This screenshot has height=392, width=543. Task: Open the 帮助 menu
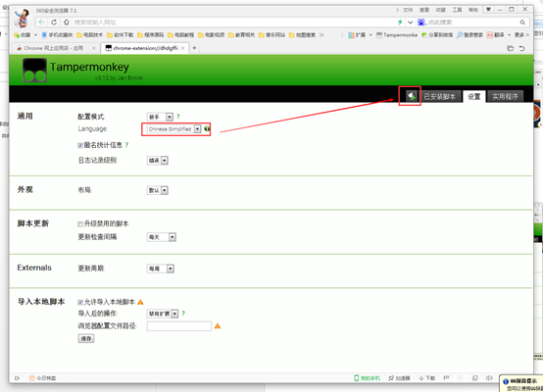473,10
